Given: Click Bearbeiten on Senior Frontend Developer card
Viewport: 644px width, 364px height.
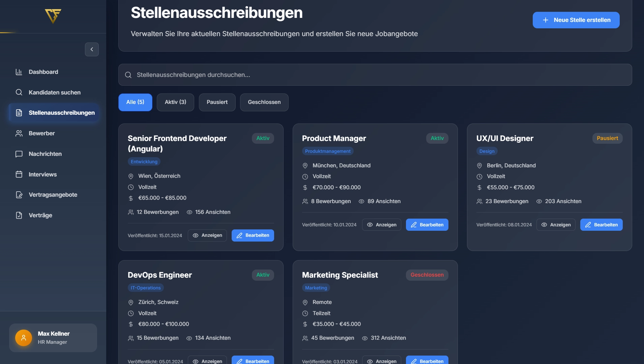Looking at the screenshot, I should tap(253, 235).
